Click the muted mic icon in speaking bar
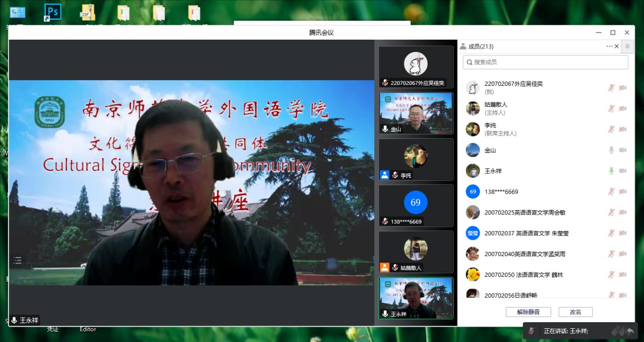Viewport: 644px width, 342px height. coord(531,331)
